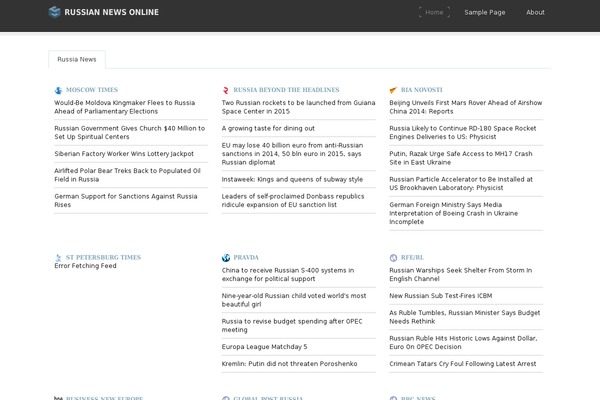Open the RIA NOVOSTI heading link

pos(421,90)
